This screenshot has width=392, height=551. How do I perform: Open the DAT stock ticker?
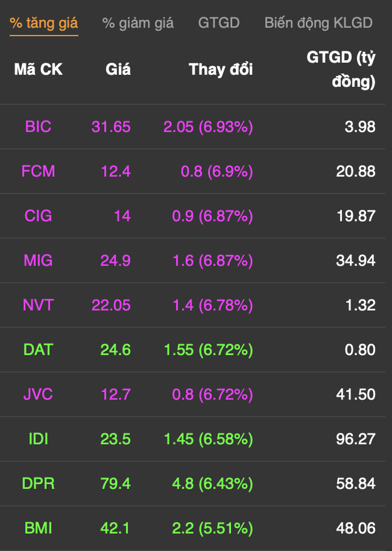[x=38, y=350]
